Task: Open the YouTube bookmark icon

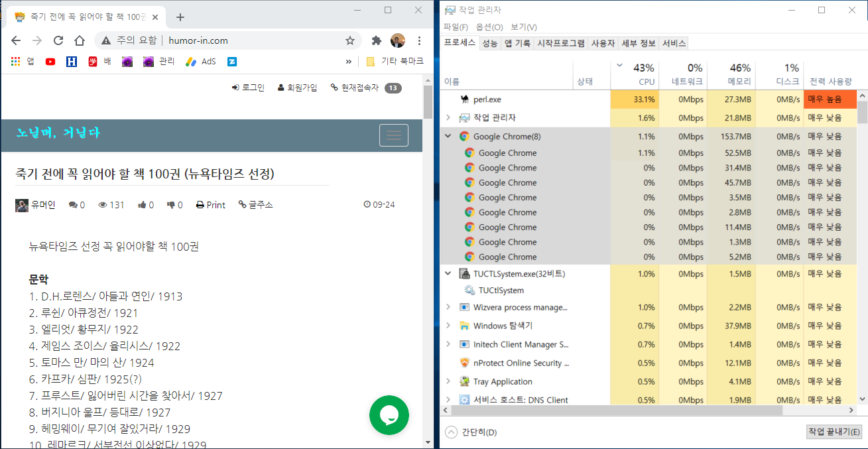Action: coord(50,61)
